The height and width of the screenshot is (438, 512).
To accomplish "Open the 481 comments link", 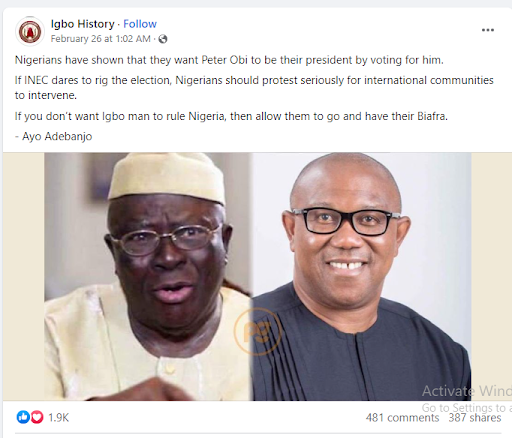I will [x=402, y=418].
